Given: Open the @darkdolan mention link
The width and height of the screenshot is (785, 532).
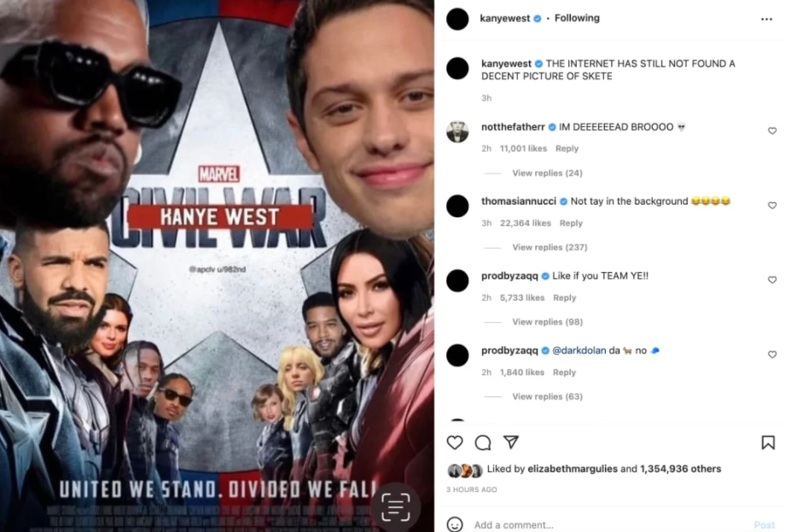Looking at the screenshot, I should click(x=579, y=350).
